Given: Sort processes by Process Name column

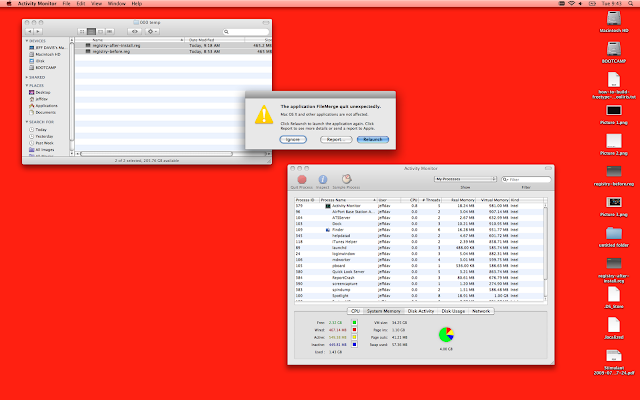Looking at the screenshot, I should pyautogui.click(x=348, y=200).
